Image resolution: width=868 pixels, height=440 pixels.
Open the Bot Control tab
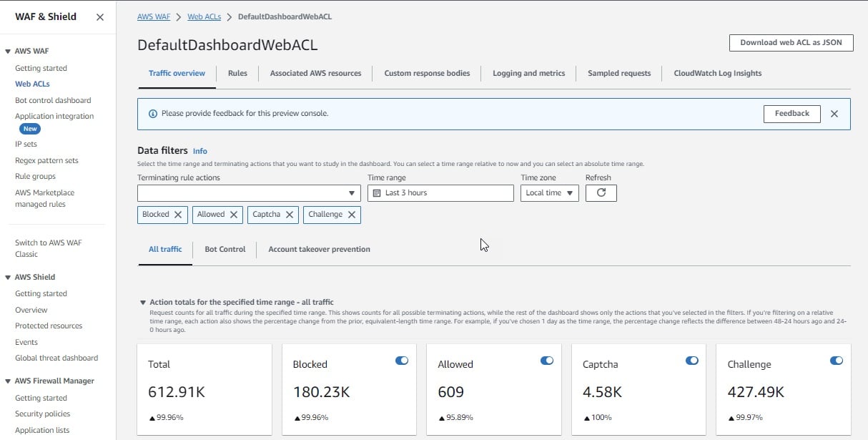pos(225,249)
